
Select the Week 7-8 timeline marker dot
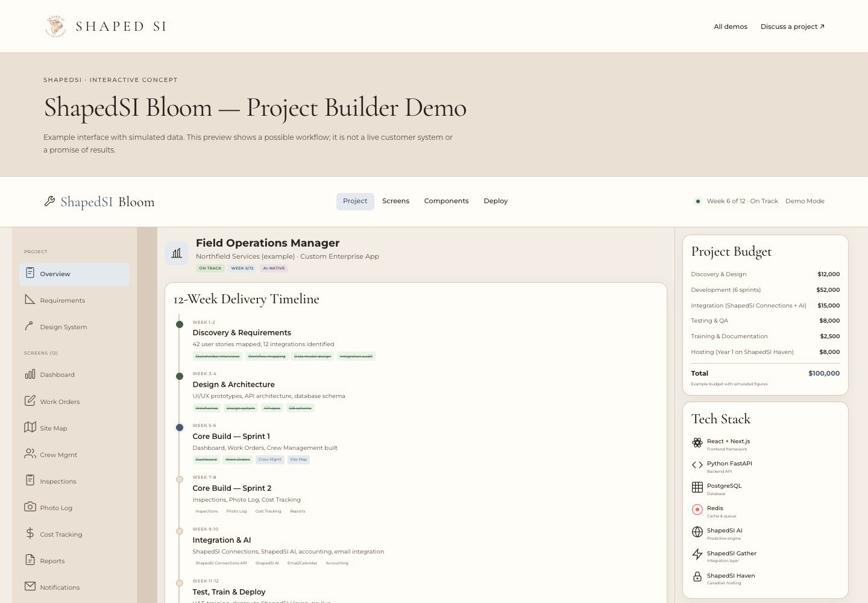click(x=180, y=479)
